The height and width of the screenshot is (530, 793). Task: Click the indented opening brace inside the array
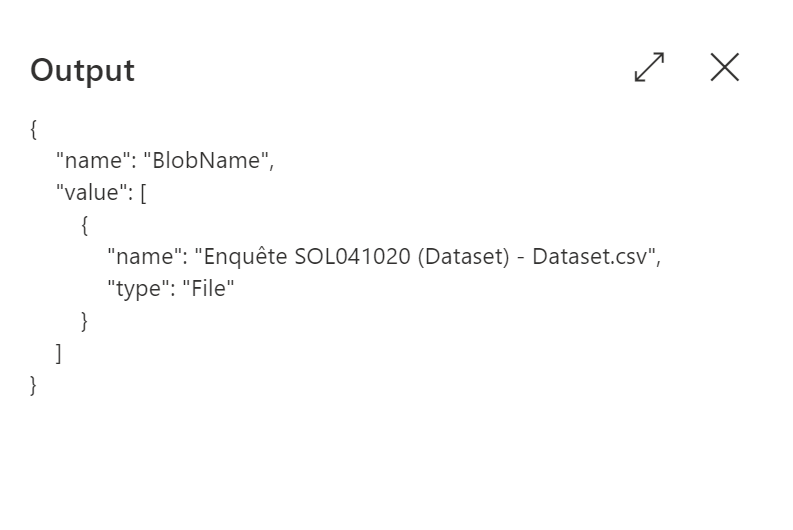(x=85, y=224)
